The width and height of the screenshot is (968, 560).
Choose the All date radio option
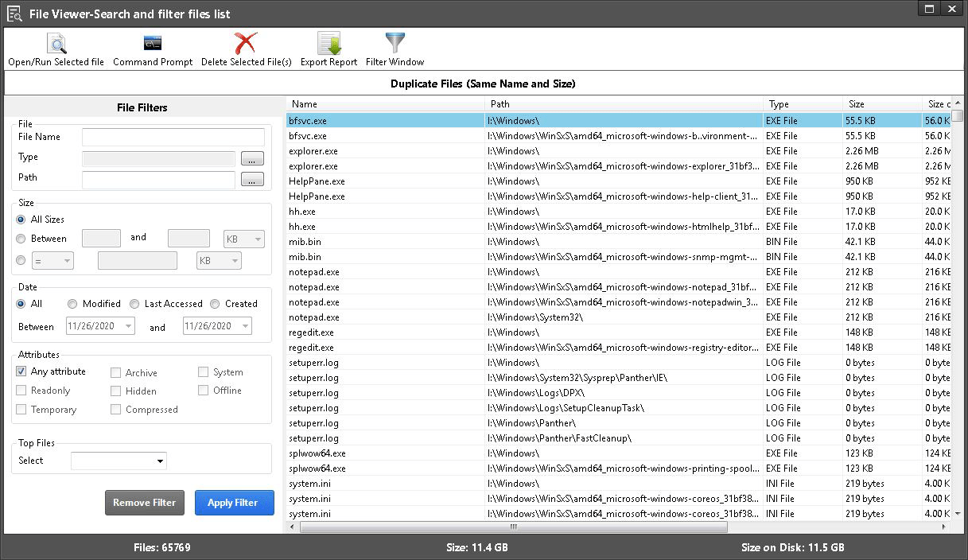pos(21,304)
